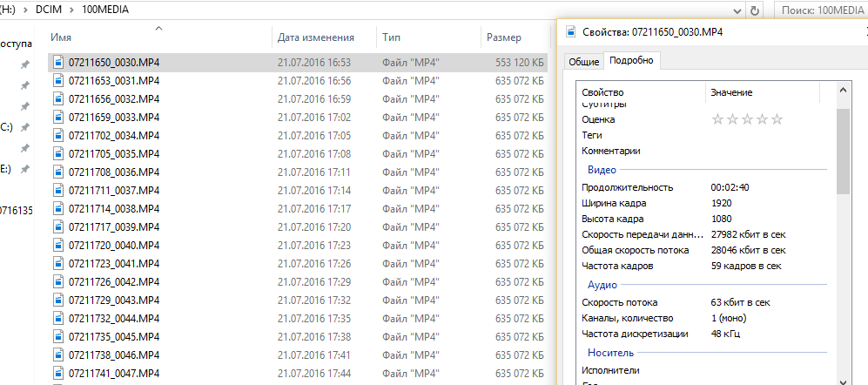
Task: Open the address bar history dropdown
Action: coord(737,10)
